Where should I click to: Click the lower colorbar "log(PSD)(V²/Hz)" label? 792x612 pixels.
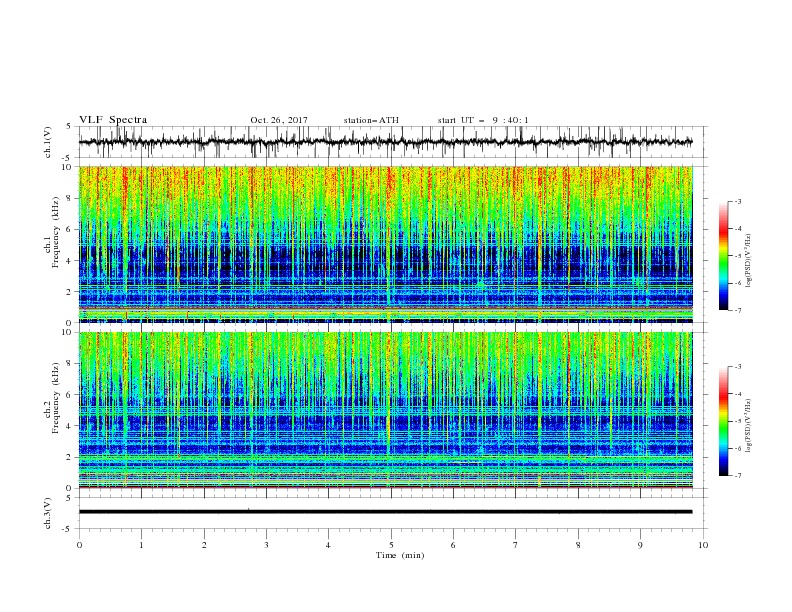(749, 425)
